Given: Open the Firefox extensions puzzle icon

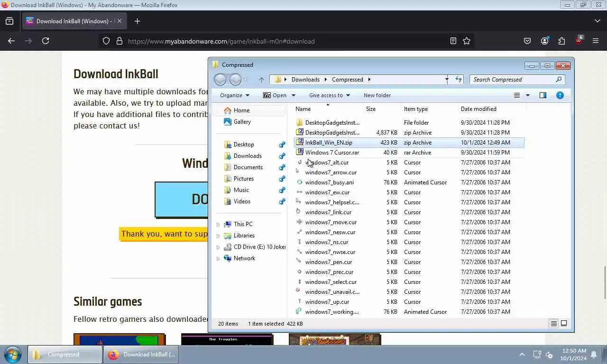Looking at the screenshot, I should pos(561,41).
